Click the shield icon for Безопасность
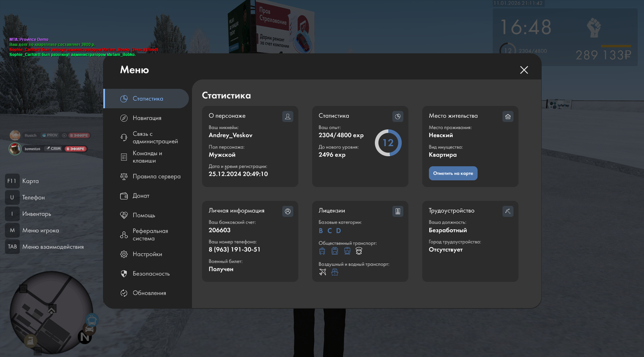 coord(124,274)
